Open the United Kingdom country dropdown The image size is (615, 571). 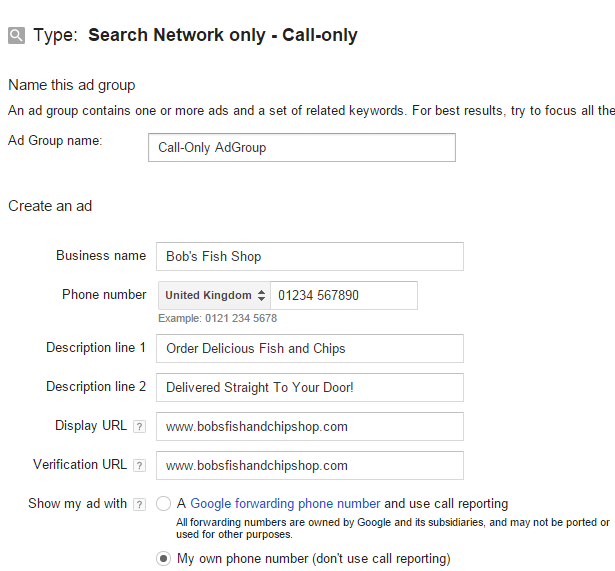pos(214,295)
